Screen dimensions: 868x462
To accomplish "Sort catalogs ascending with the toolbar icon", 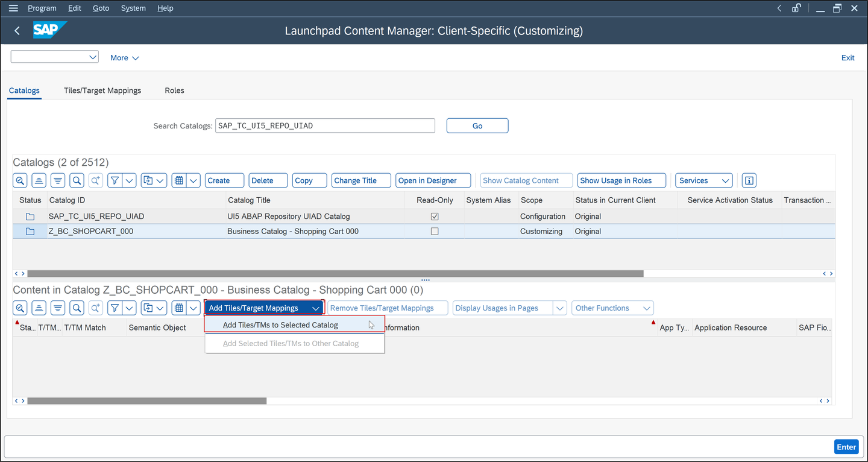I will pyautogui.click(x=39, y=180).
